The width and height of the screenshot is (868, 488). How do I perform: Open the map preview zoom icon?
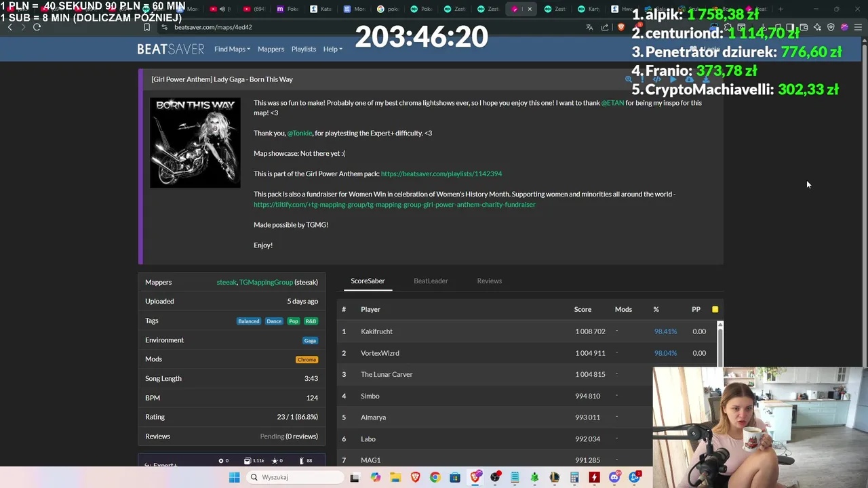click(x=629, y=79)
